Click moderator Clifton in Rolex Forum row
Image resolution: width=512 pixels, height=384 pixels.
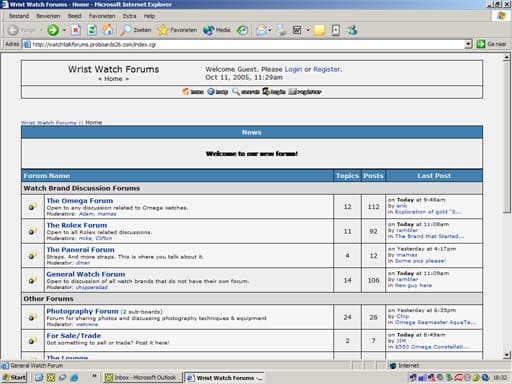[x=104, y=238]
